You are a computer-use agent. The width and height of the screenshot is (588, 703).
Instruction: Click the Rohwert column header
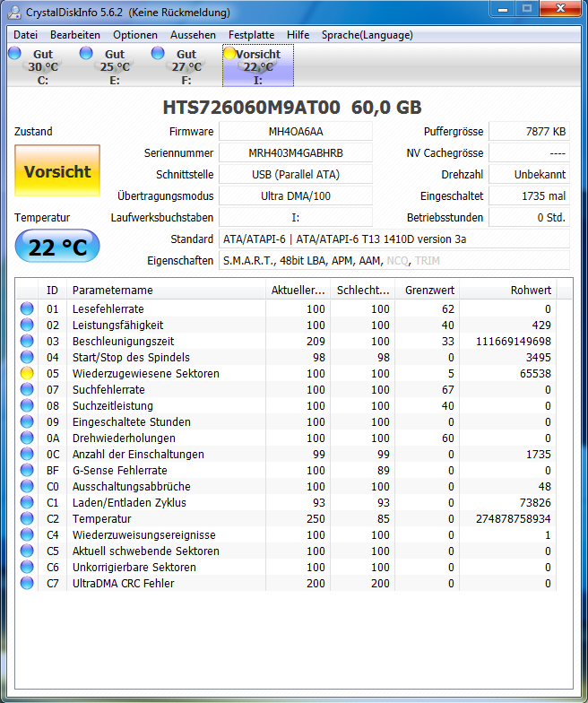508,291
